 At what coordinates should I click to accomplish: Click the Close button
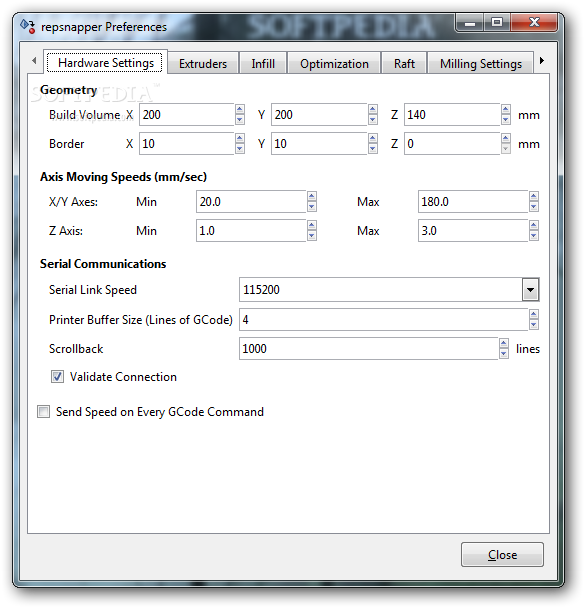coord(502,554)
